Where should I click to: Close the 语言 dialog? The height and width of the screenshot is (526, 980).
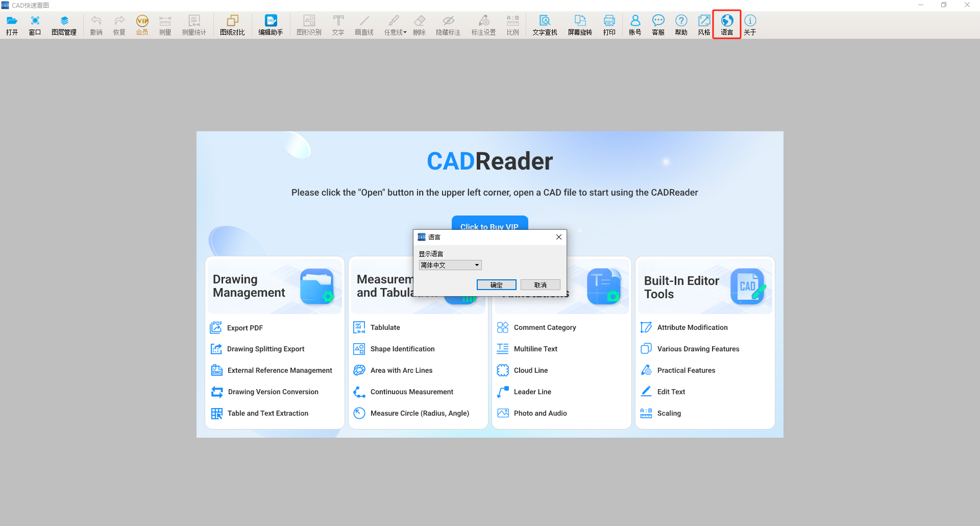tap(558, 237)
